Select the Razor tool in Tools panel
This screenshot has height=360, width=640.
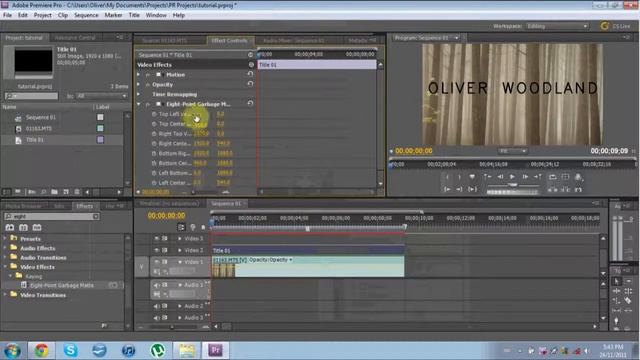click(628, 301)
